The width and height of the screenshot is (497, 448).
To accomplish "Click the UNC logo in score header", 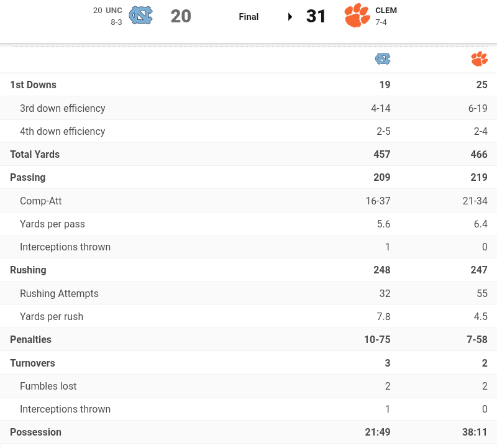I will pos(140,16).
